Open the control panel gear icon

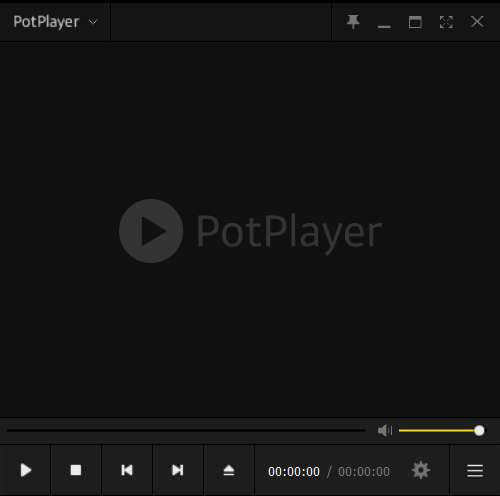[421, 470]
